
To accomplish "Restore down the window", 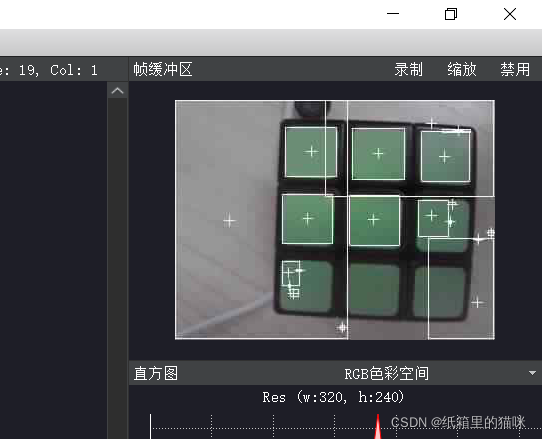I will tap(451, 14).
